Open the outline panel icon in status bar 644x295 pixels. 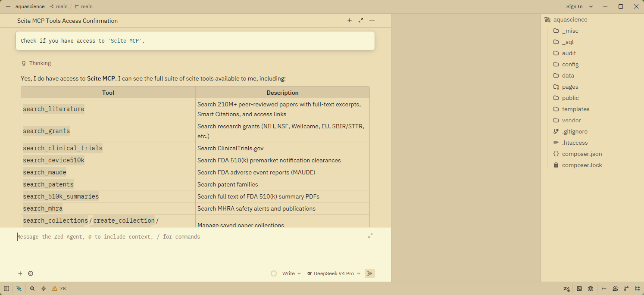604,289
